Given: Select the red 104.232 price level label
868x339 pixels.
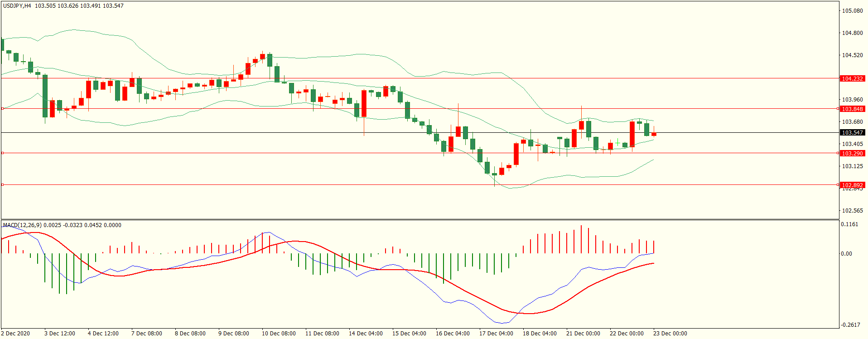Looking at the screenshot, I should click(x=852, y=79).
